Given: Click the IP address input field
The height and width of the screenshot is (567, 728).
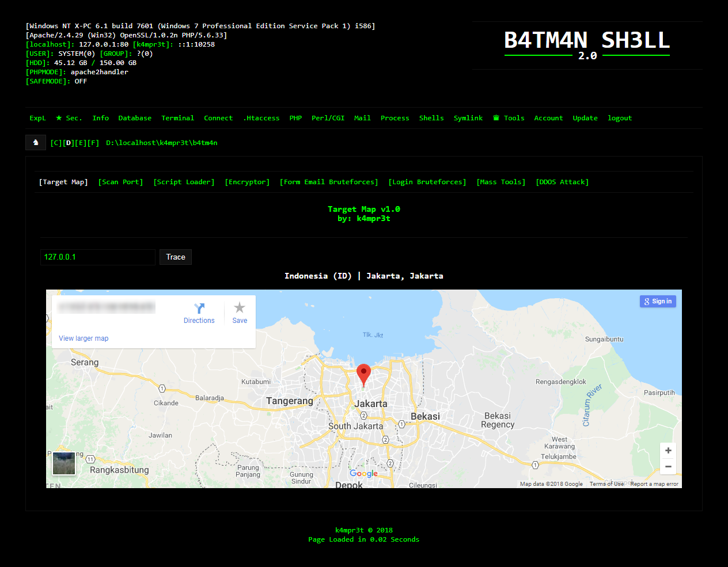Looking at the screenshot, I should pos(98,257).
